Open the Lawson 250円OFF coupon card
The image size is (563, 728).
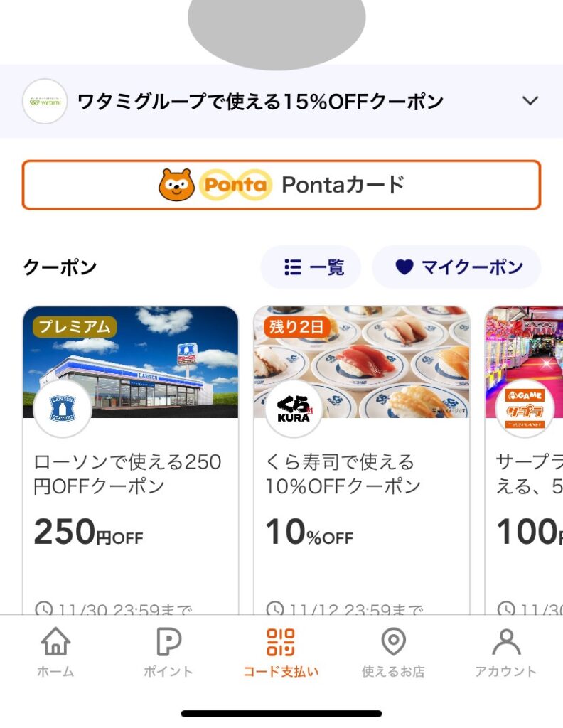pyautogui.click(x=131, y=498)
